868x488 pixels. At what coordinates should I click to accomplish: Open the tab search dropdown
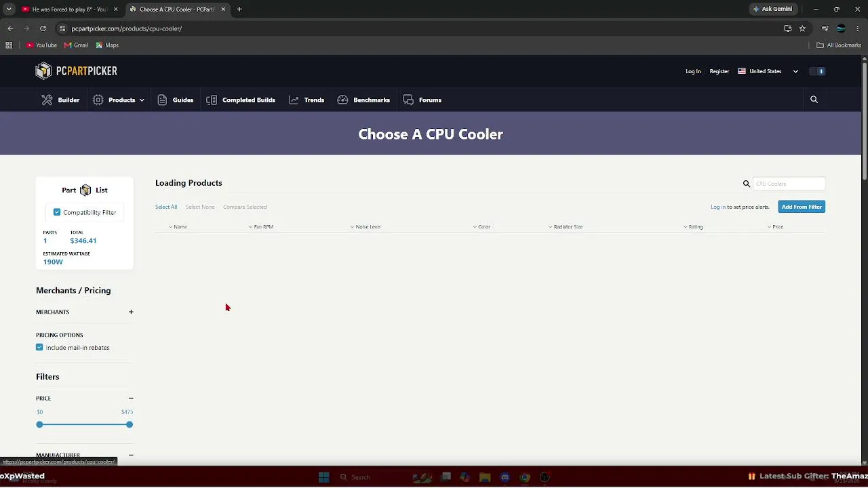point(9,9)
